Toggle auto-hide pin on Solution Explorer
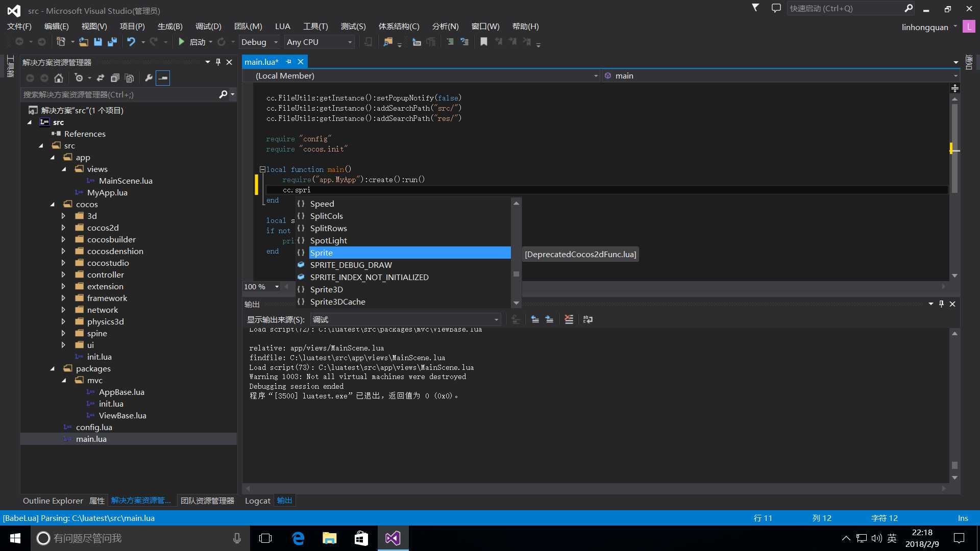Screen dimensions: 980x551 tap(218, 62)
